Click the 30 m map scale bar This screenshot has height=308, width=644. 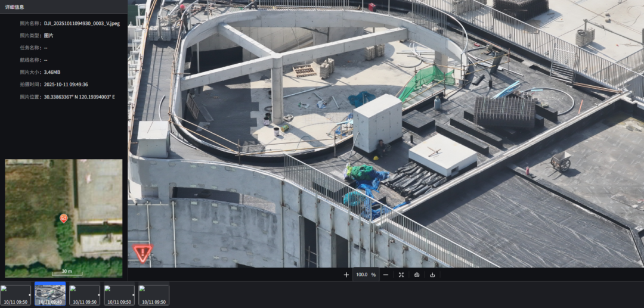pos(66,273)
